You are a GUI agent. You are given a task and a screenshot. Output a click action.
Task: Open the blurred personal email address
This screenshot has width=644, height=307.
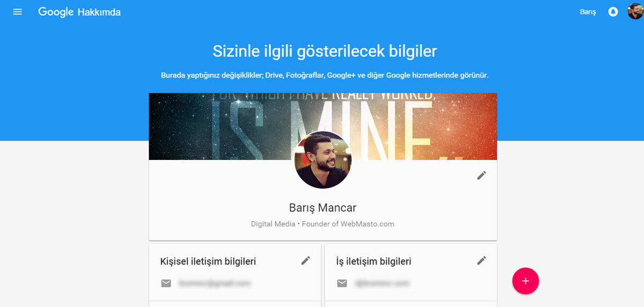[215, 283]
